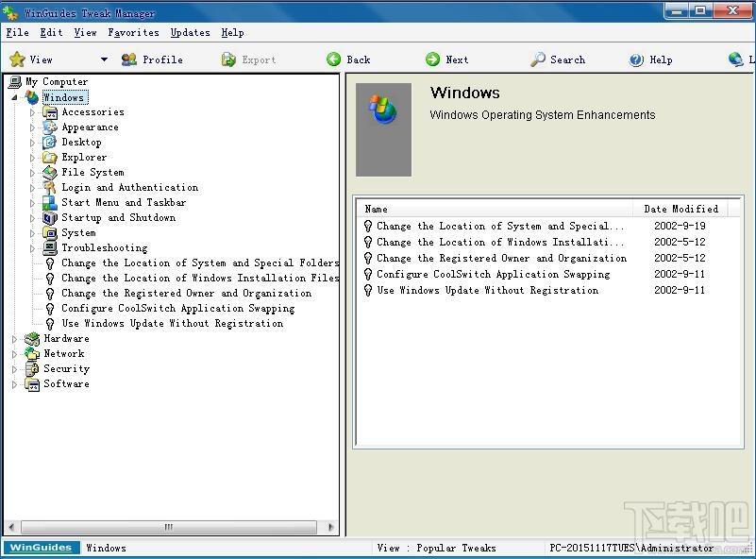Click the tree scrollbar right arrow

pos(330,527)
